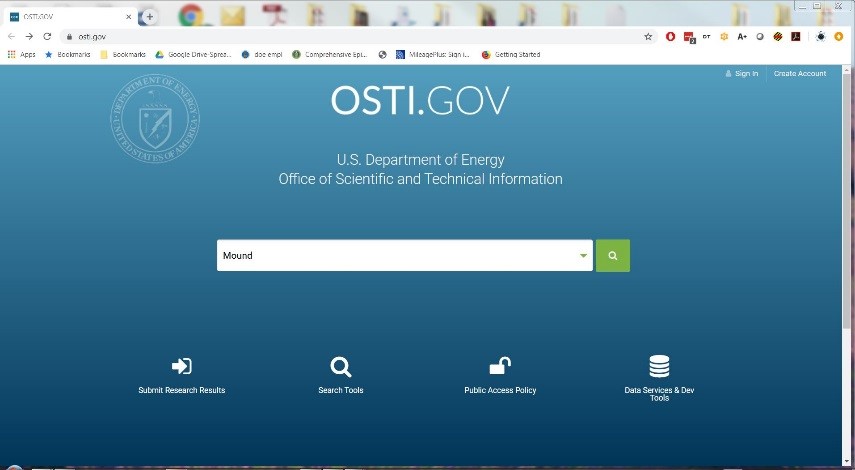
Task: Click the red PDF icon behind the window
Action: pos(274,14)
